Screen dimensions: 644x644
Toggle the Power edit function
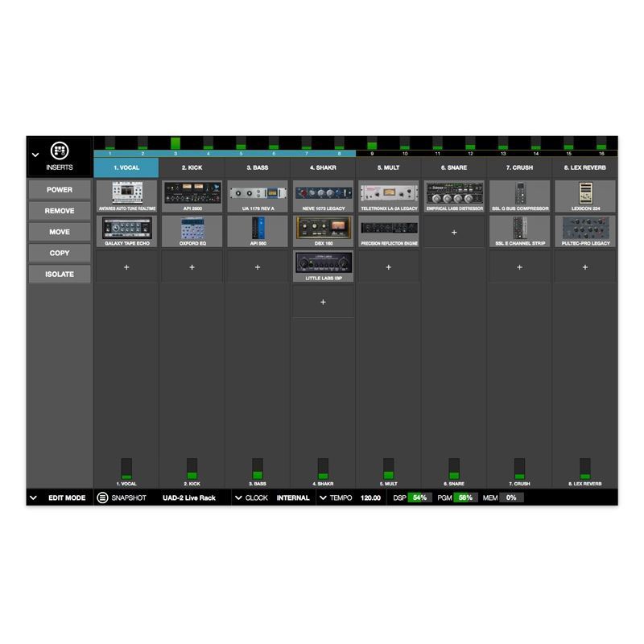coord(60,190)
